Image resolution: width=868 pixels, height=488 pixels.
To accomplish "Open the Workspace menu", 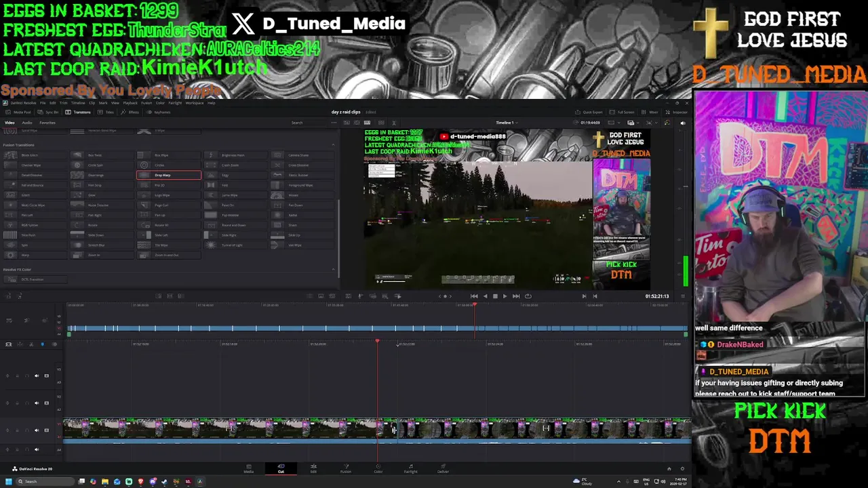I will click(195, 103).
